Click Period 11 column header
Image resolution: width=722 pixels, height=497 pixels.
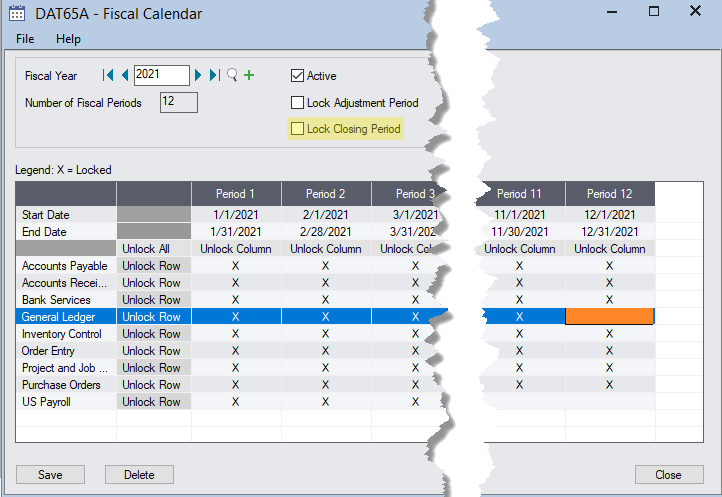(x=520, y=194)
